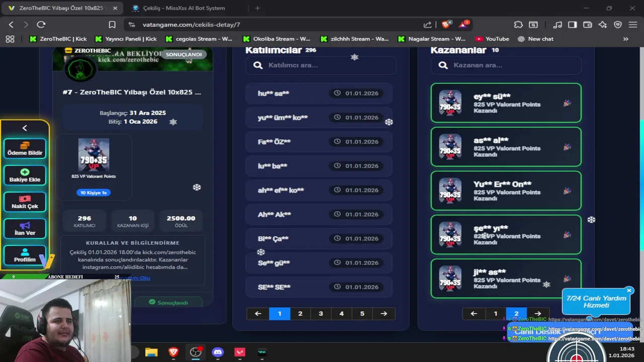The height and width of the screenshot is (362, 644).
Task: Click the 825 VP Valorant Points prize thumbnail
Action: [94, 155]
